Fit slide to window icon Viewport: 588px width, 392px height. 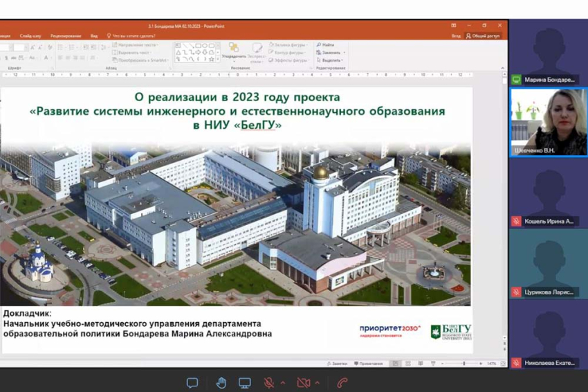[x=504, y=364]
